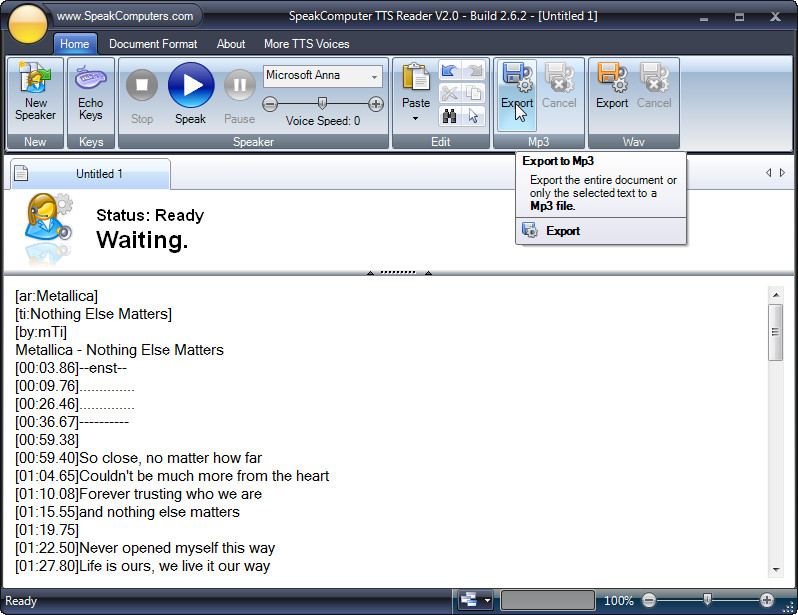Click the Select cursor icon in Edit group

pos(474,116)
